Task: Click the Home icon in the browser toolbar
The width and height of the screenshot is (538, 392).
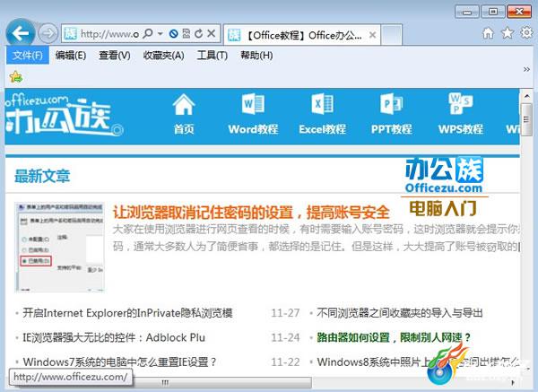Action: click(x=488, y=33)
